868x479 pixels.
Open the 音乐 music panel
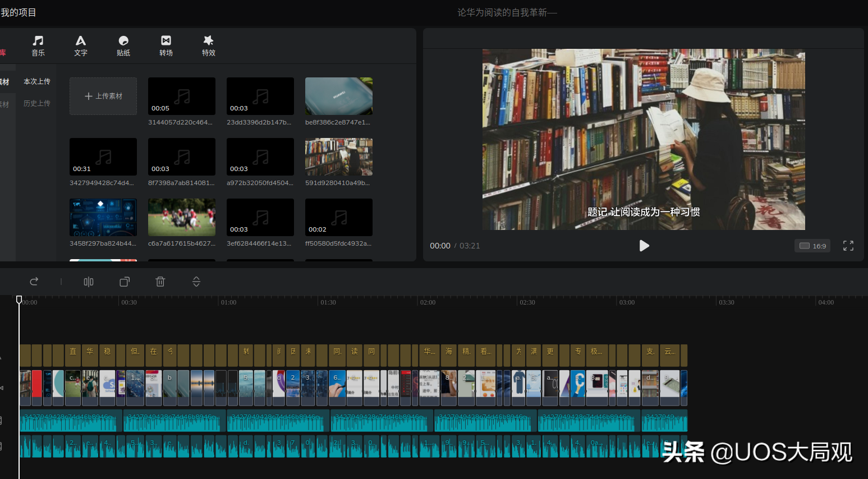click(x=38, y=45)
